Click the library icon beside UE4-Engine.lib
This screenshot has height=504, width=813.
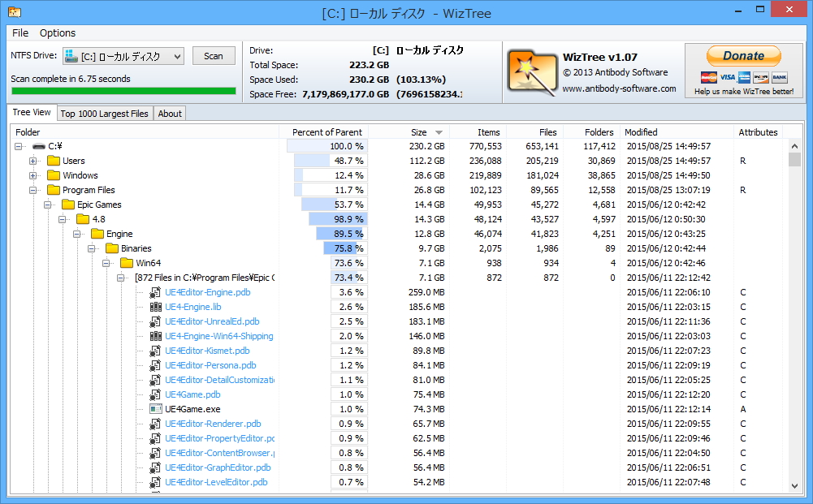click(x=154, y=307)
